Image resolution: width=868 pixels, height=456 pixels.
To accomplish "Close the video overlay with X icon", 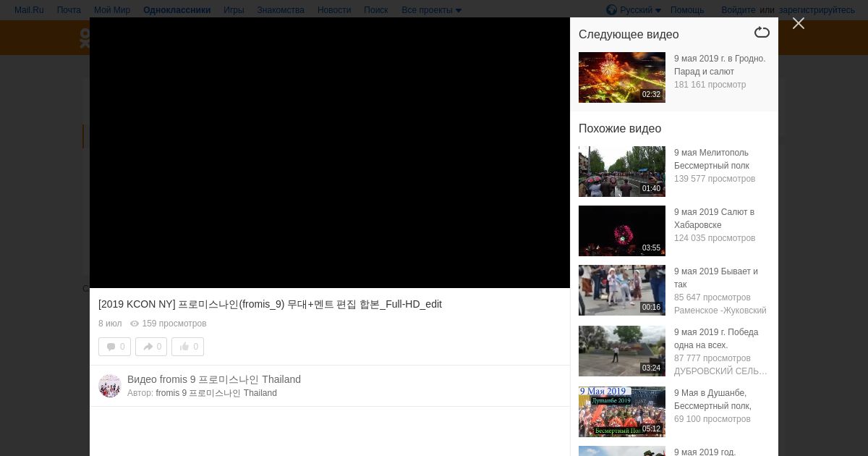I will point(799,23).
